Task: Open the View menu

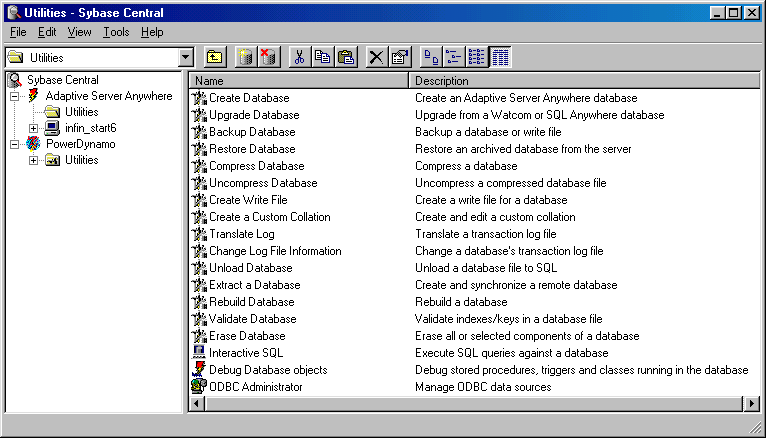Action: (x=79, y=32)
